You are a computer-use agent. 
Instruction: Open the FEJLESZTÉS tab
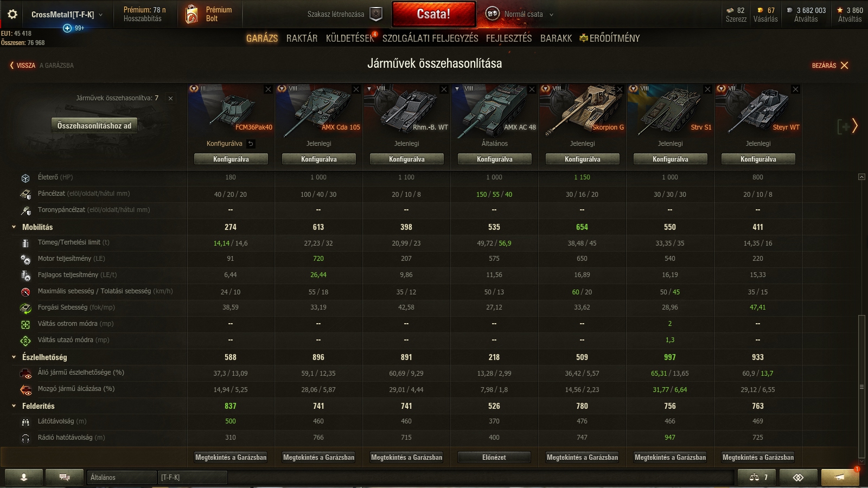point(509,38)
